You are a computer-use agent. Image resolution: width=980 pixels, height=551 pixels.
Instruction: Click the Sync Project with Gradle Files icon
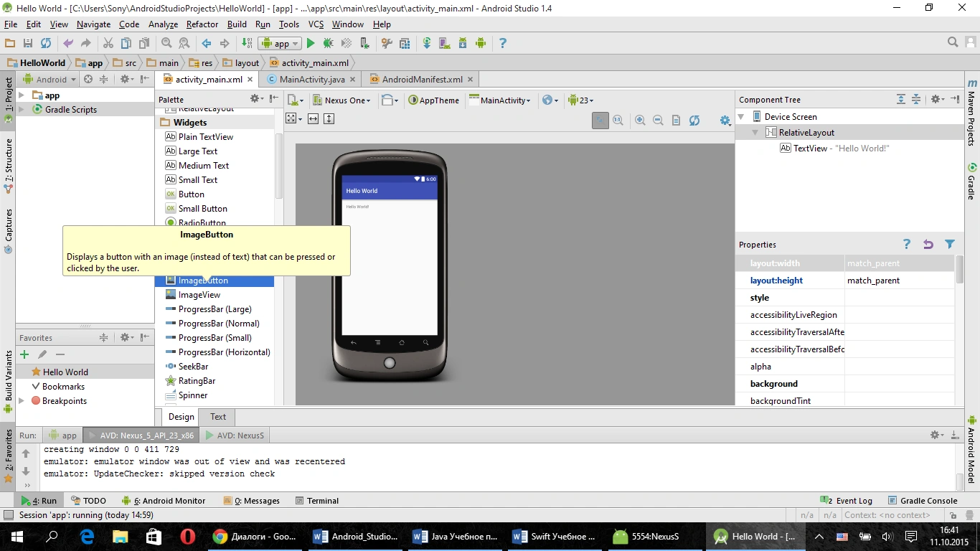pos(427,44)
